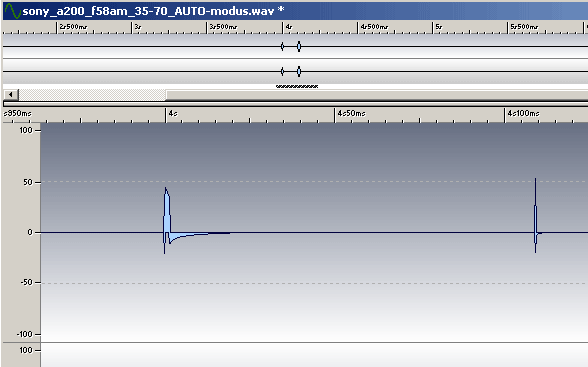Click the 50 label on amplitude axis
Image resolution: width=588 pixels, height=367 pixels.
tap(28, 182)
